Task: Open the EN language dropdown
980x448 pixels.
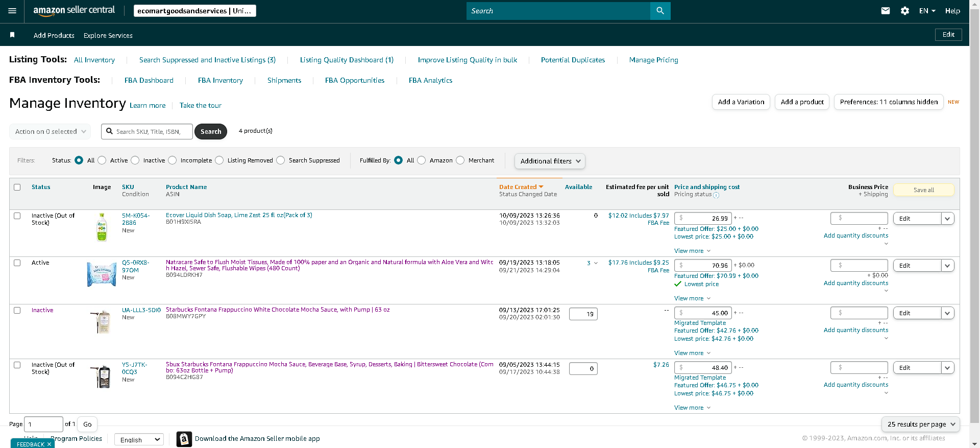Action: [x=927, y=11]
